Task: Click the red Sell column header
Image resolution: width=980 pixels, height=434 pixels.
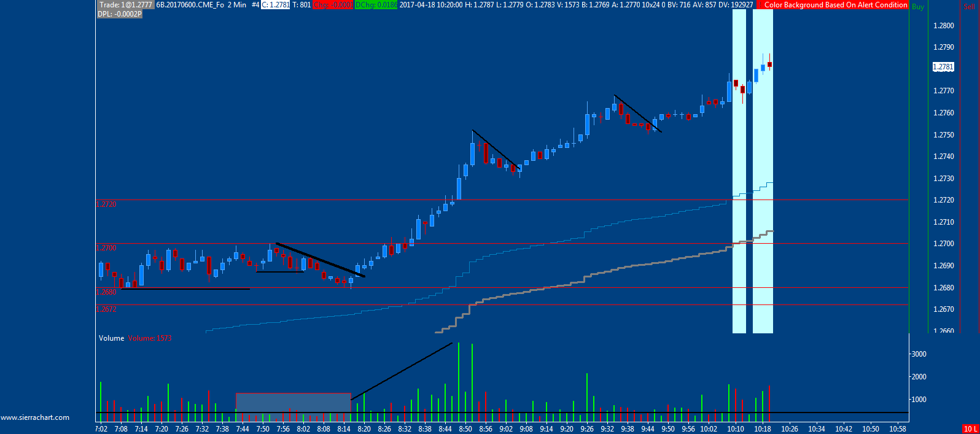Action: pyautogui.click(x=969, y=7)
